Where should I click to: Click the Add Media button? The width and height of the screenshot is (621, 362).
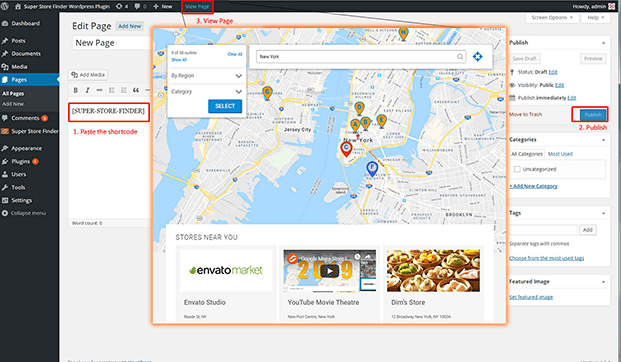click(88, 75)
